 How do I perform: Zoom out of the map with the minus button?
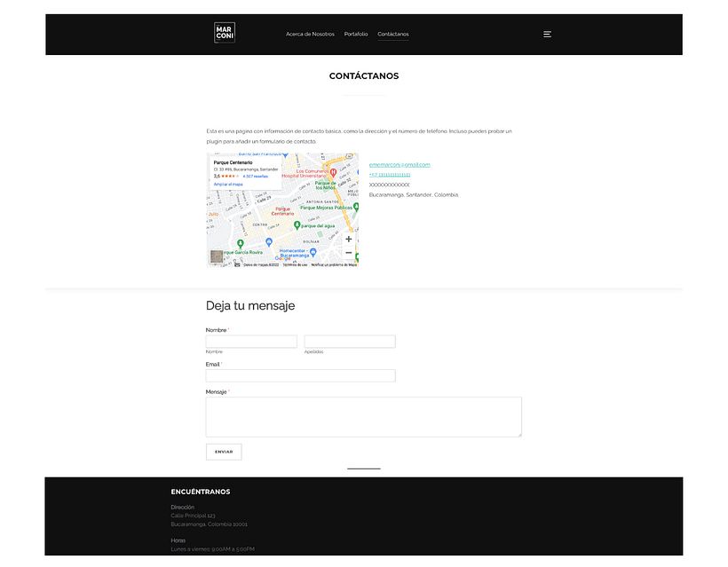[348, 253]
